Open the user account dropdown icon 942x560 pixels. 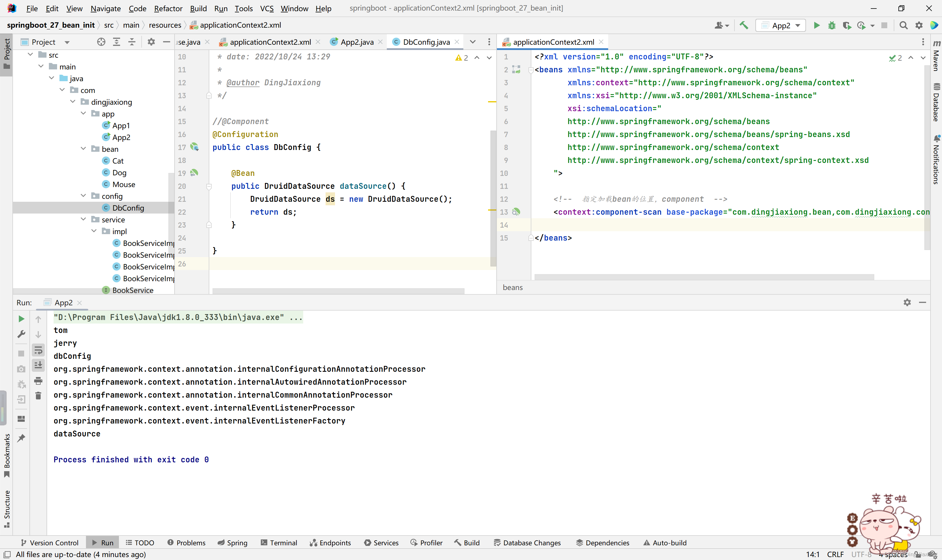[722, 25]
